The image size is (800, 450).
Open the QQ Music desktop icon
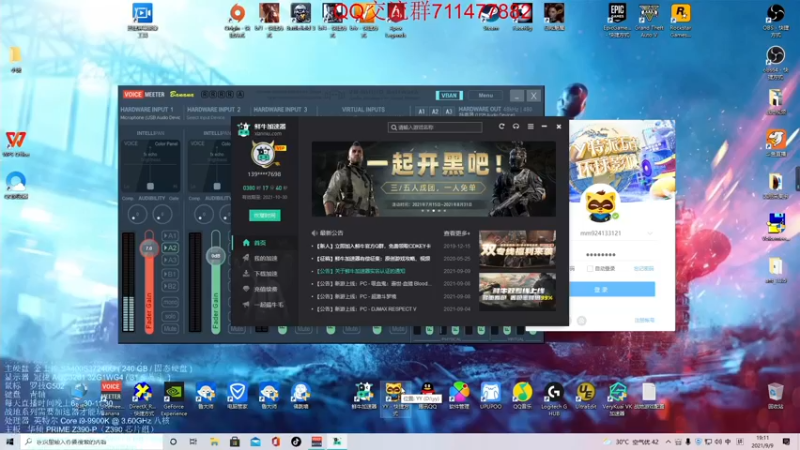click(522, 396)
